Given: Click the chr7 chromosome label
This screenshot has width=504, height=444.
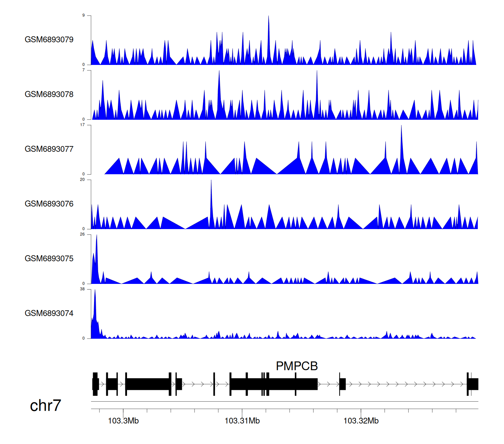Looking at the screenshot, I should (x=45, y=406).
